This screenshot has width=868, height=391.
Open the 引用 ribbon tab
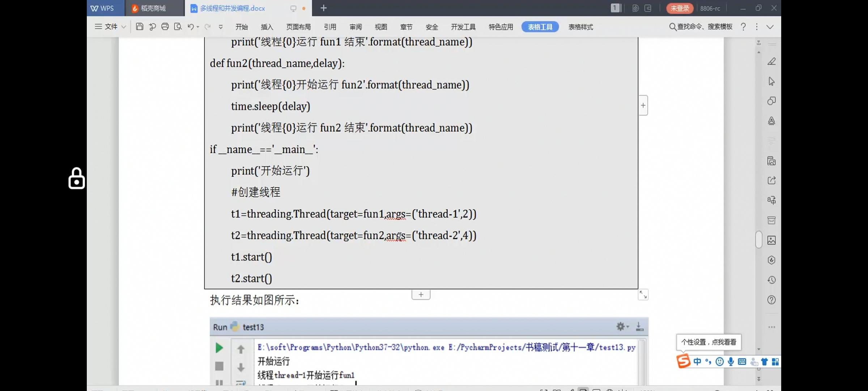[330, 27]
